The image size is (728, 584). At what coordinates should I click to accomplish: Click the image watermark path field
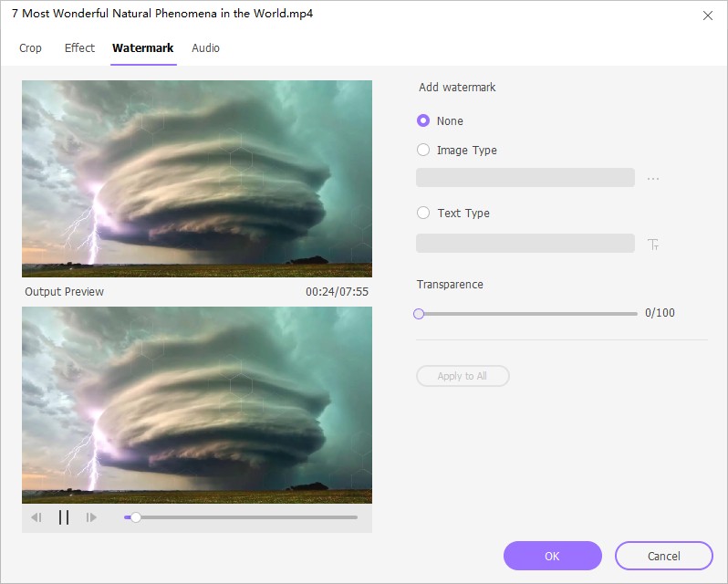525,178
